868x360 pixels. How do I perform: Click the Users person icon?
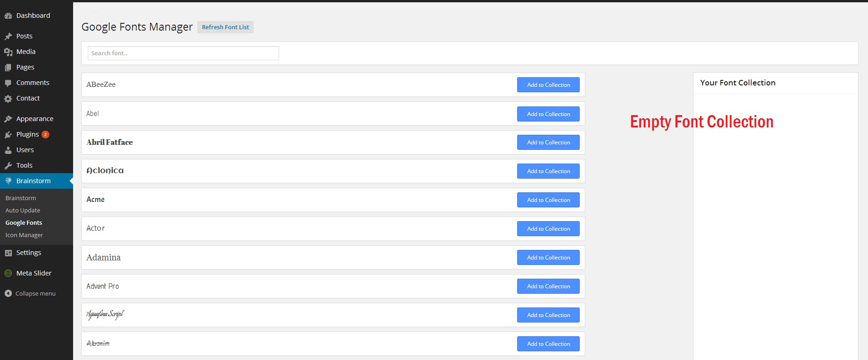click(8, 150)
